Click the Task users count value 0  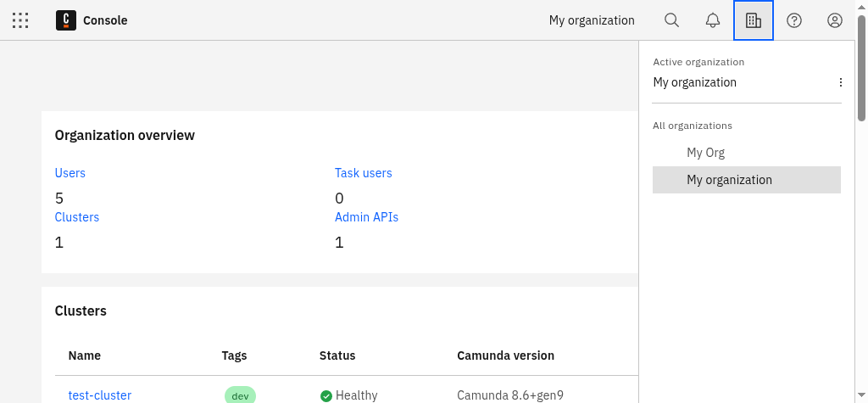click(339, 198)
